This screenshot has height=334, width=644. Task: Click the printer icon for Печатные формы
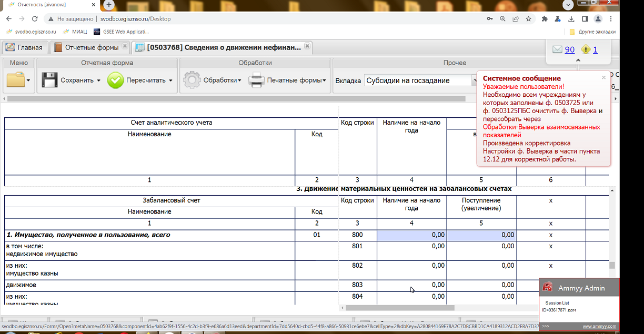coord(256,80)
